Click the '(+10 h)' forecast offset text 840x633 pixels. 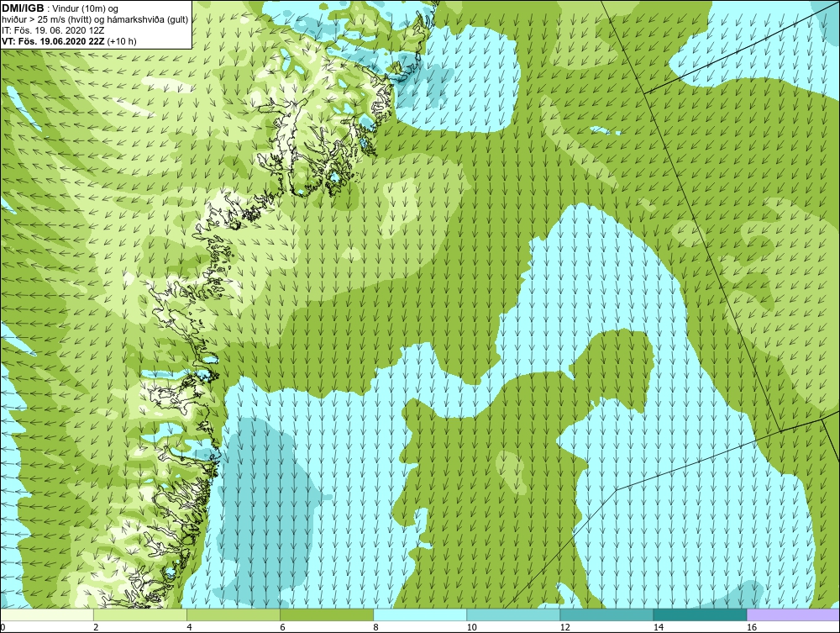[122, 41]
